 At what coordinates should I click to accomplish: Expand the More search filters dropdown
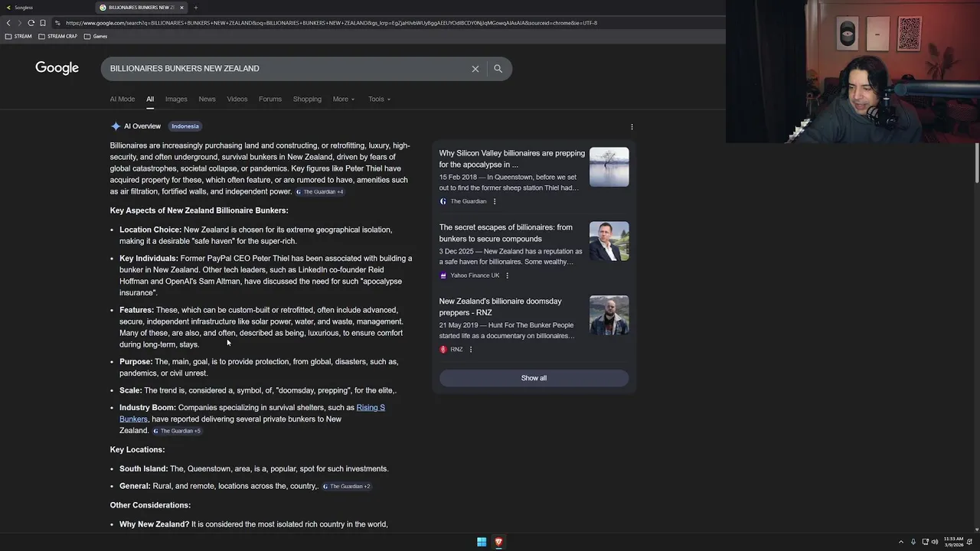click(344, 99)
